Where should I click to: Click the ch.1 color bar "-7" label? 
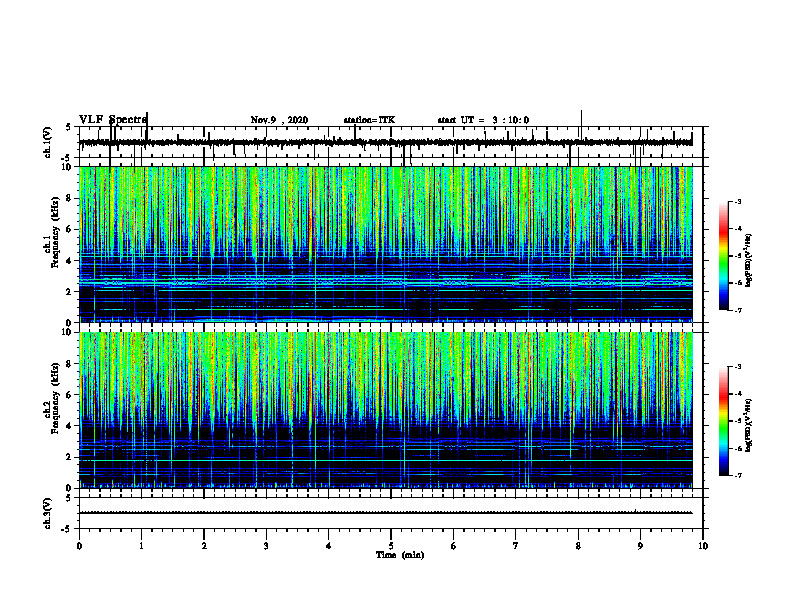(x=738, y=310)
